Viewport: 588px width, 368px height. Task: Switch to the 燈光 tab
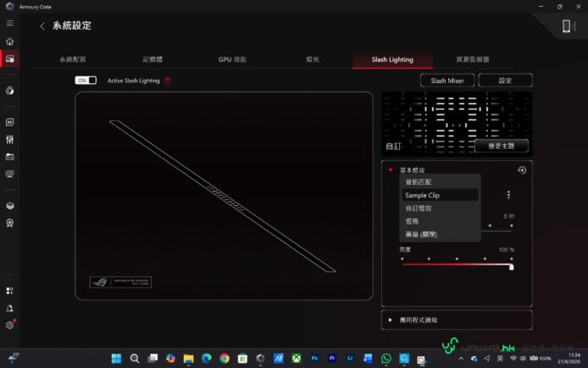pos(313,59)
